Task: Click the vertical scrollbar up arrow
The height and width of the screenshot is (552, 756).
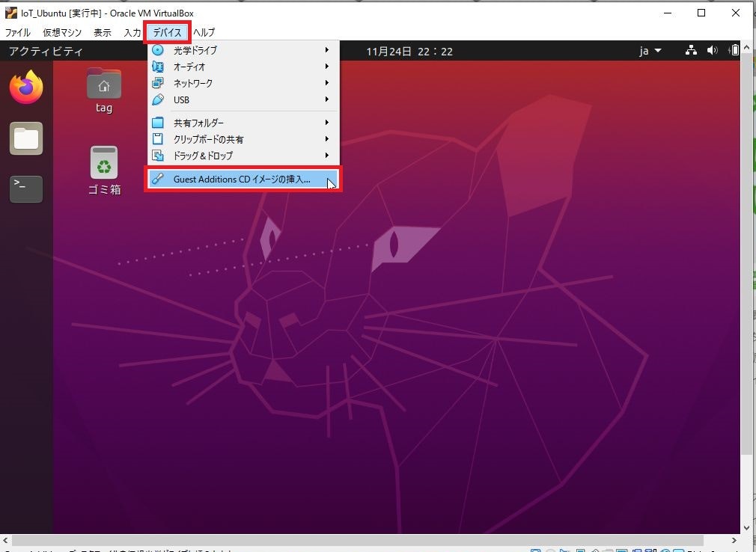Action: [746, 46]
